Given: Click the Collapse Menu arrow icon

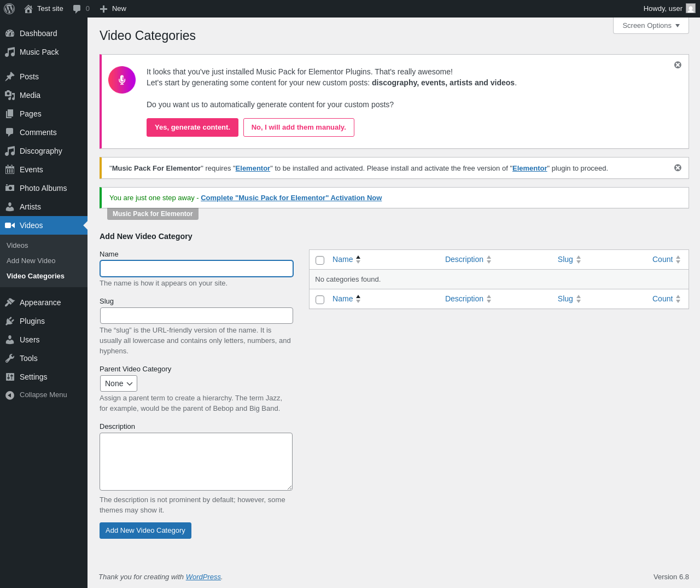Looking at the screenshot, I should coord(10,395).
